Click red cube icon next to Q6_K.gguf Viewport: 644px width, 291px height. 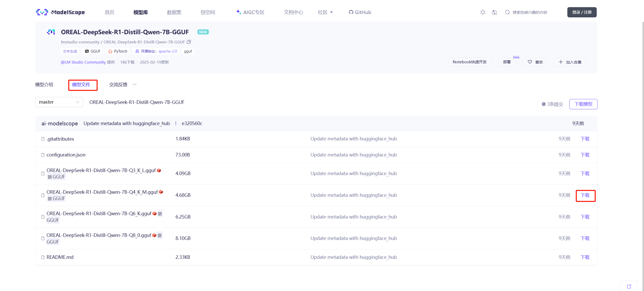point(155,214)
